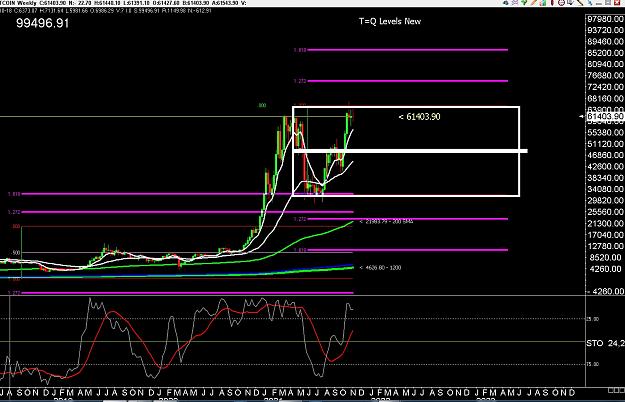
Task: Close the chart window
Action: pyautogui.click(x=618, y=2)
